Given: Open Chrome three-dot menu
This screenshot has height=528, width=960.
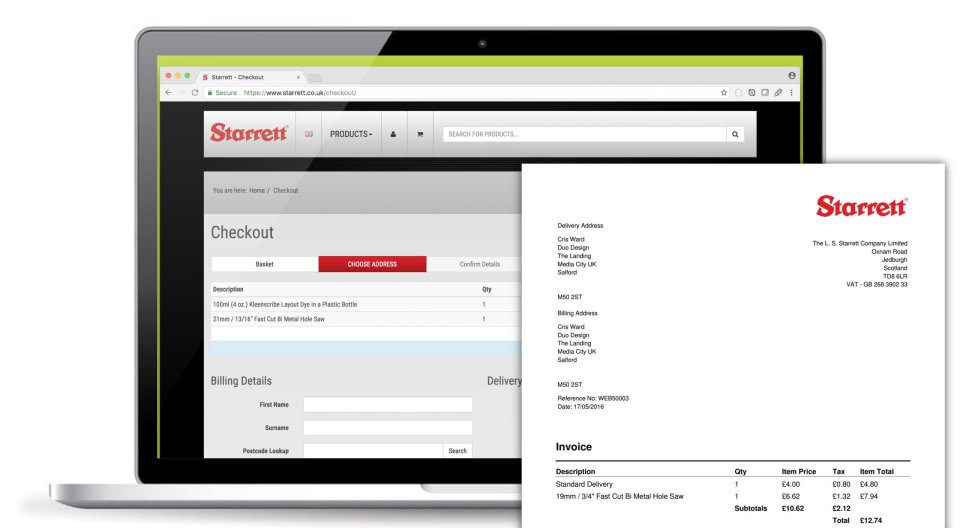Looking at the screenshot, I should [791, 93].
